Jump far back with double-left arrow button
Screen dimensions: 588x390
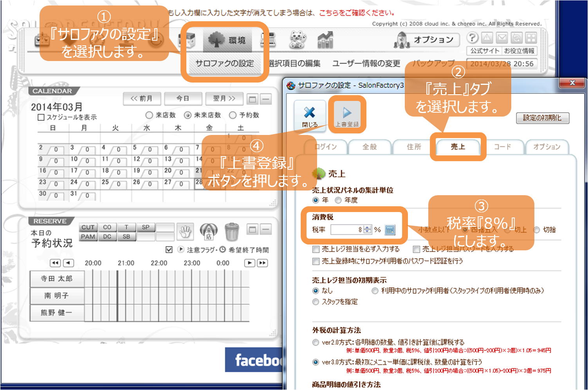(56, 263)
